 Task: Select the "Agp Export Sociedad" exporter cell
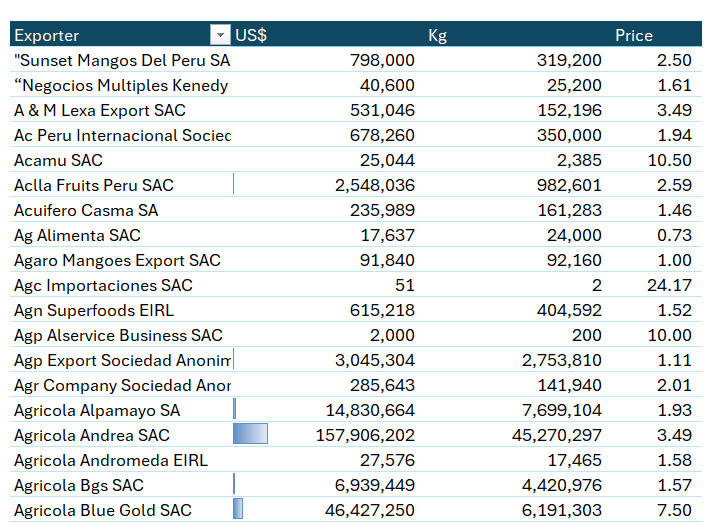pos(121,360)
